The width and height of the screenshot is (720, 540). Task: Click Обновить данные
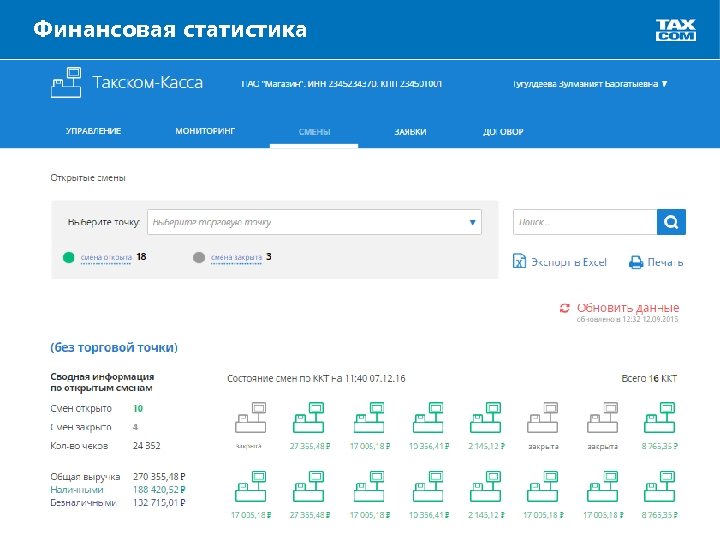click(x=628, y=308)
